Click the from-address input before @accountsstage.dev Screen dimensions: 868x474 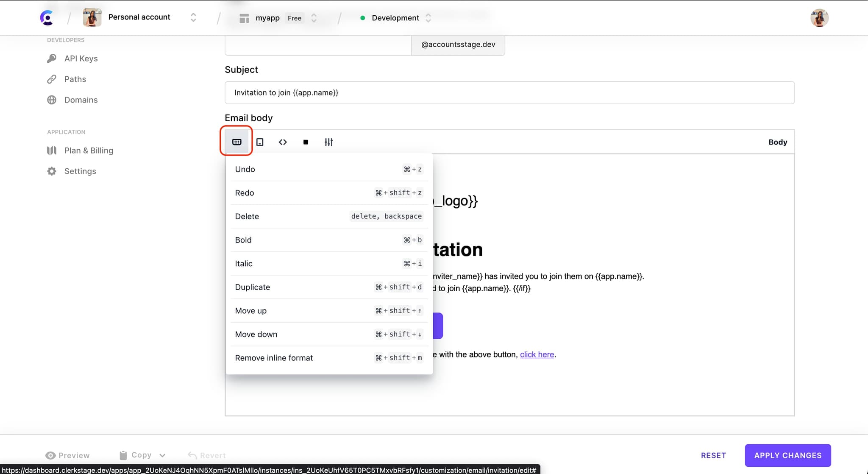[318, 45]
